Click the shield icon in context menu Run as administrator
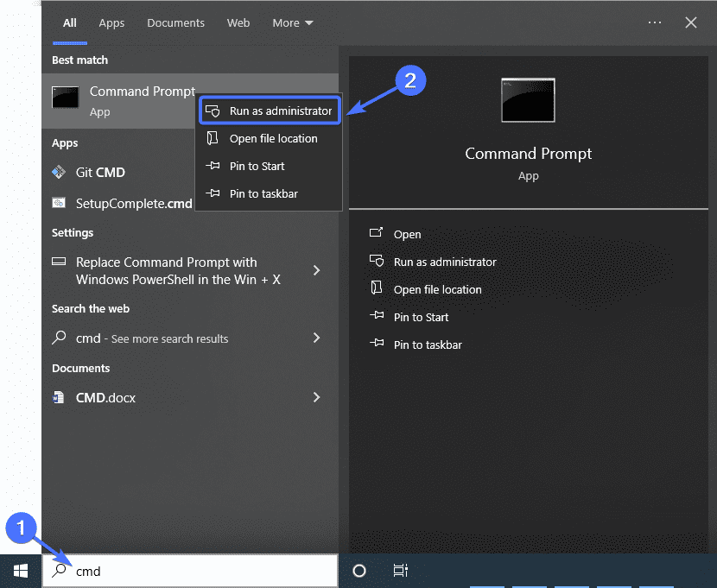The image size is (717, 588). [213, 111]
